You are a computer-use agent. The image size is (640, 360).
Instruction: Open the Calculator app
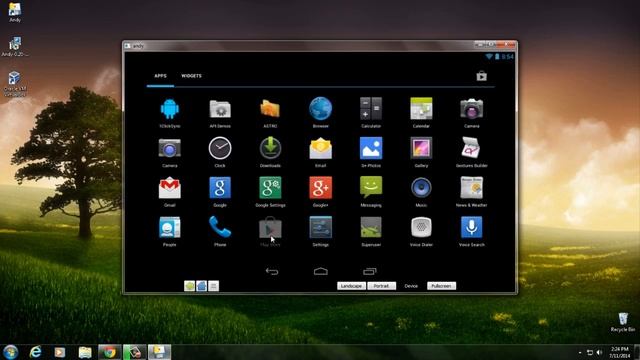pos(371,109)
